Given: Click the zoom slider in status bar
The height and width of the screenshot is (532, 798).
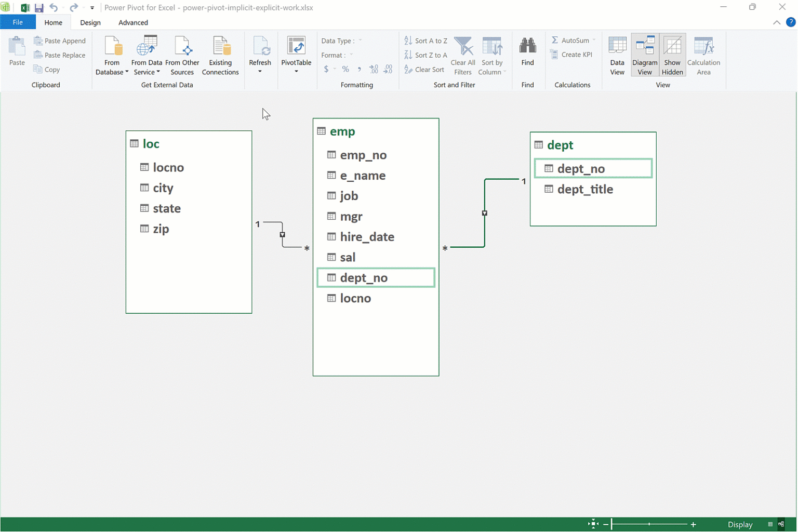Looking at the screenshot, I should coord(649,525).
